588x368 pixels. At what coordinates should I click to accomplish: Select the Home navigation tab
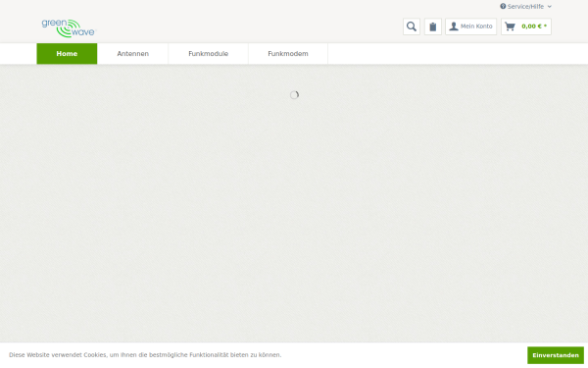click(x=67, y=54)
